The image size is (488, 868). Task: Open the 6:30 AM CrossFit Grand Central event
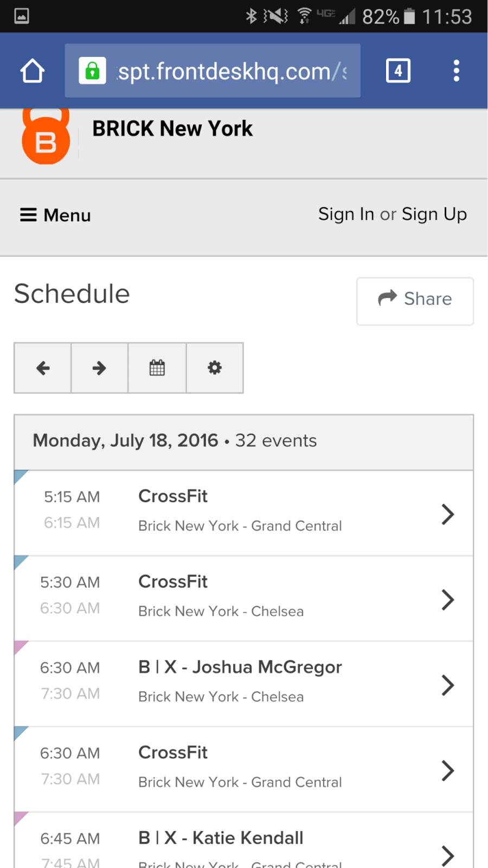[x=243, y=769]
